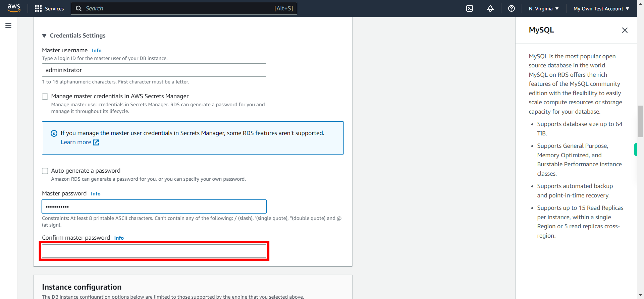Open the My Own Test Account menu
This screenshot has height=299, width=644.
pos(601,9)
